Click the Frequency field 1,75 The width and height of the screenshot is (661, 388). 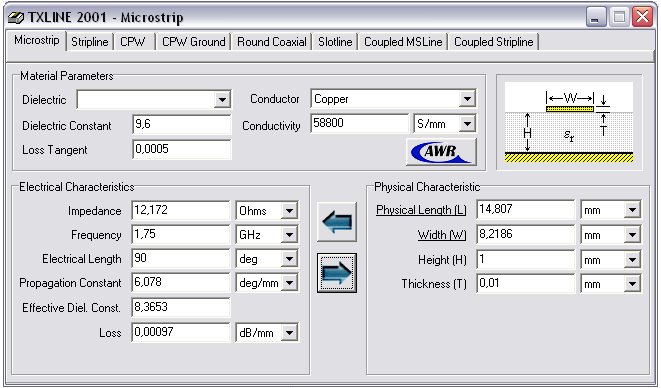click(x=181, y=234)
